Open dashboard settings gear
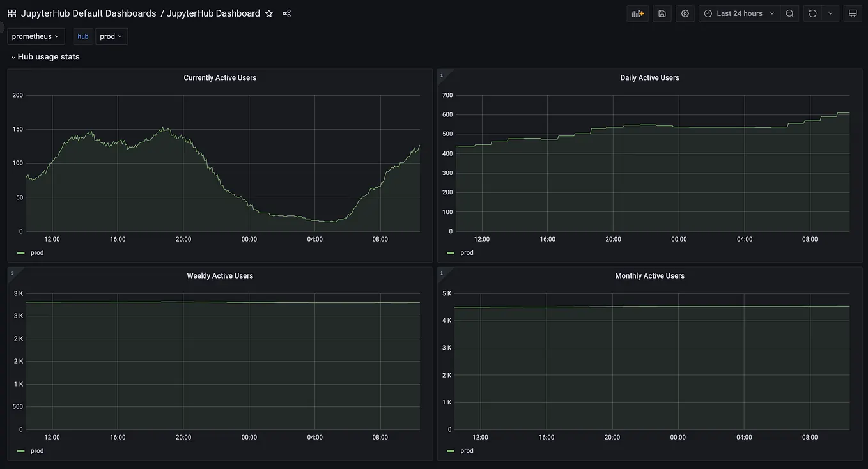This screenshot has width=868, height=469. 685,13
